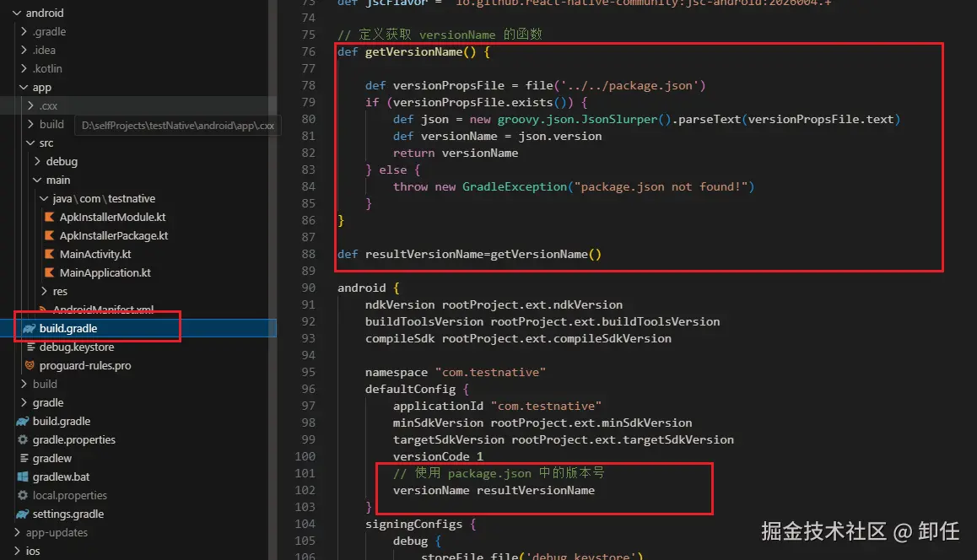This screenshot has width=977, height=560.
Task: Expand the app-updates folder chevron
Action: (x=17, y=533)
